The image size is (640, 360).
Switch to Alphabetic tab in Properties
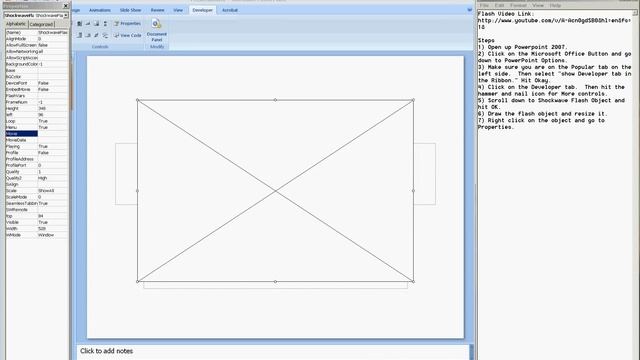point(16,24)
